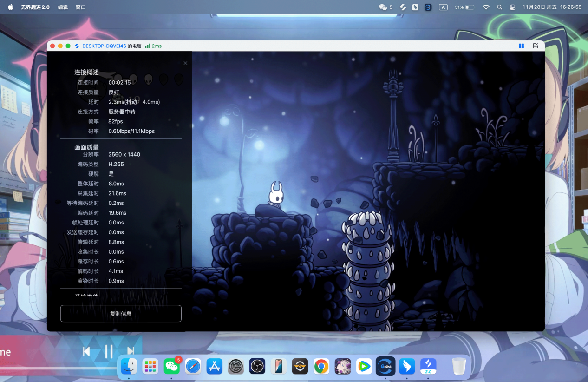
Task: Open the 编辑 menu
Action: click(x=63, y=7)
